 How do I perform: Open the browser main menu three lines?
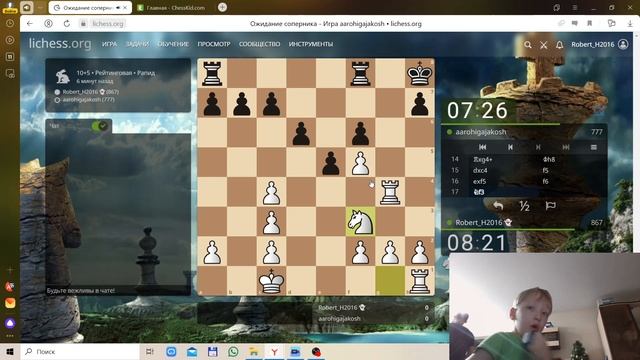(x=575, y=8)
